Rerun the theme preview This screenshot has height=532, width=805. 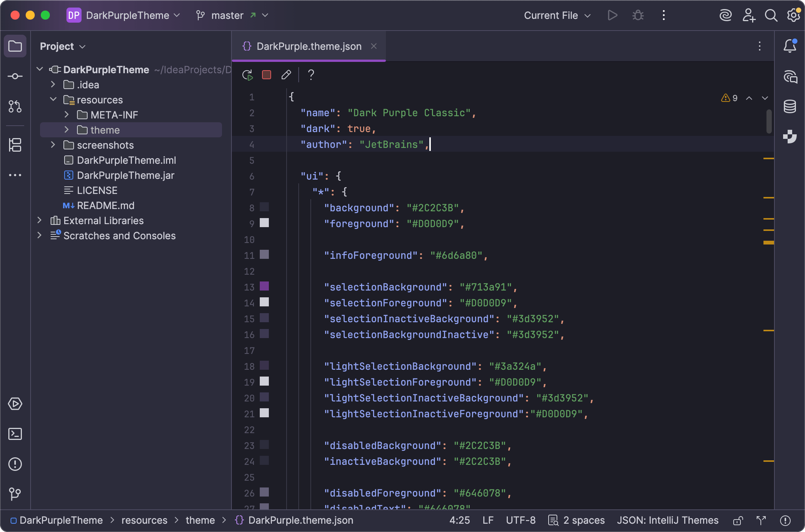point(248,75)
